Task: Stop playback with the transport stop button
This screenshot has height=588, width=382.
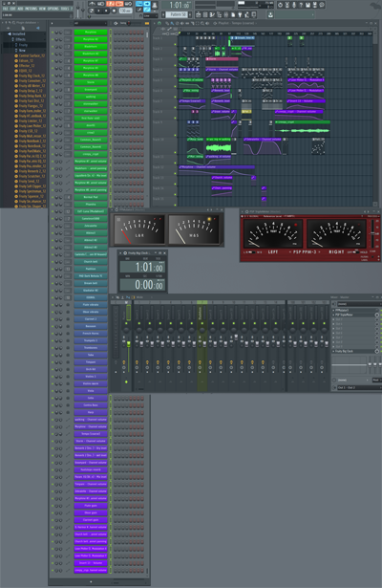Action: click(106, 11)
